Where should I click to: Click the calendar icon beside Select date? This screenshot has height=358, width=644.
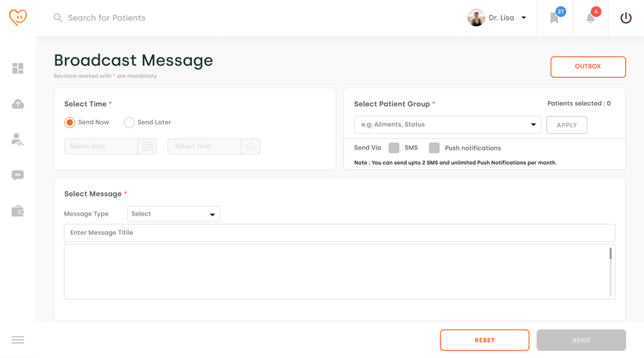[x=147, y=147]
